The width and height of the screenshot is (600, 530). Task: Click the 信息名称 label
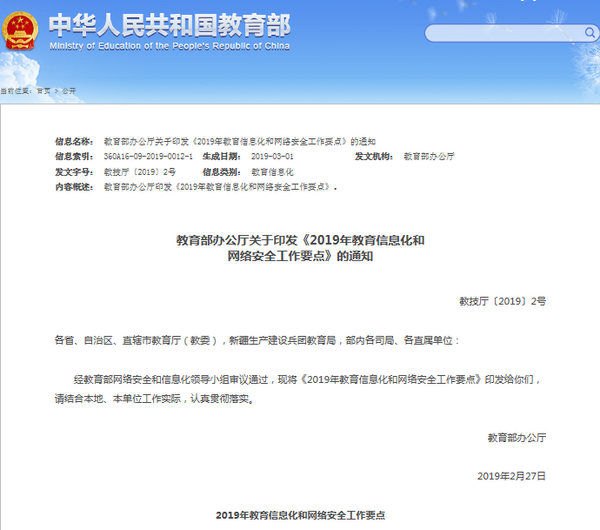pos(74,142)
